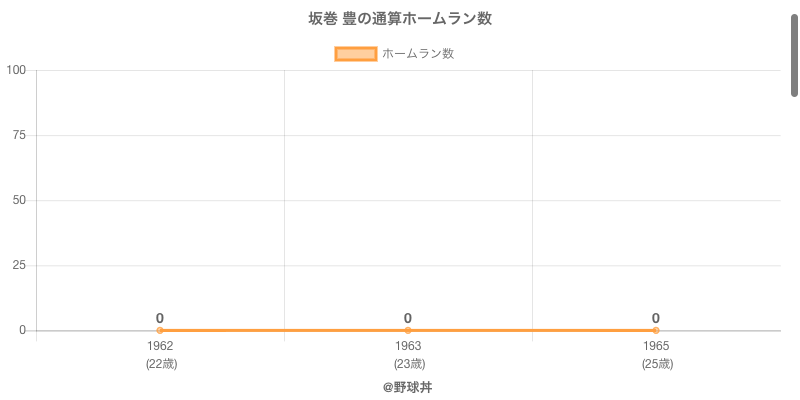This screenshot has height=400, width=800.
Task: Click the orange legend swatch for ホームラン数
Action: pos(356,54)
